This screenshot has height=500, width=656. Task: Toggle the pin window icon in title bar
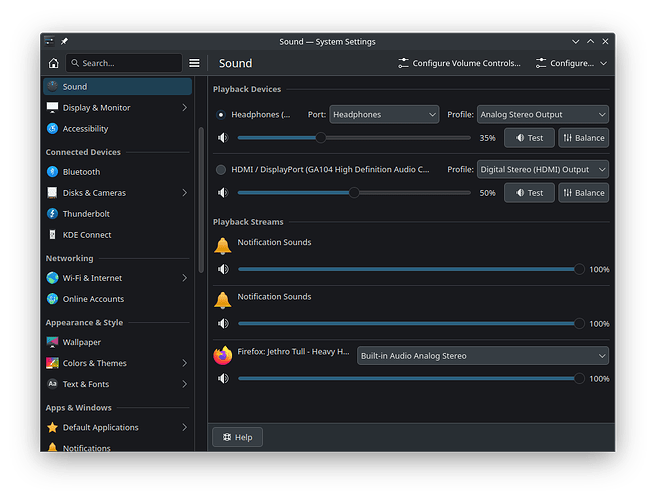point(64,41)
